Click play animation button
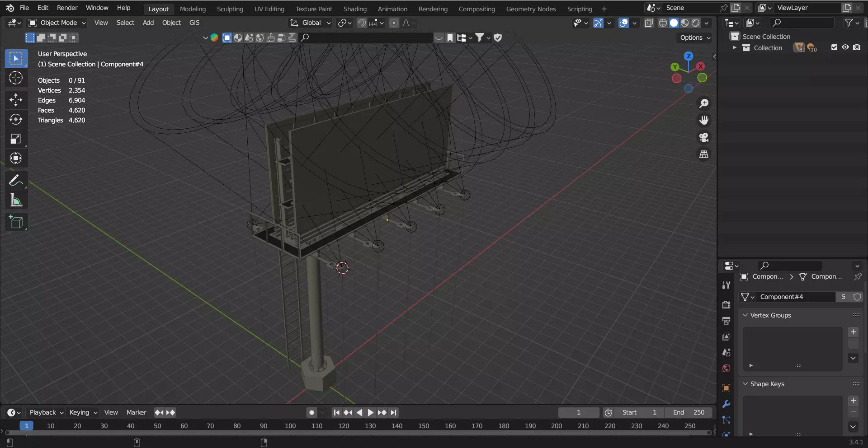The width and height of the screenshot is (868, 448). pos(370,412)
